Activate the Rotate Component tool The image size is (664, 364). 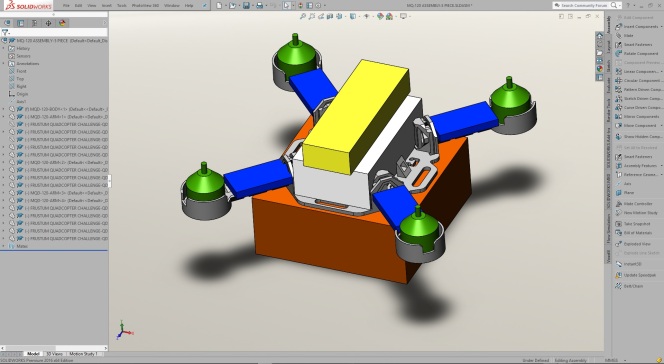[636, 54]
